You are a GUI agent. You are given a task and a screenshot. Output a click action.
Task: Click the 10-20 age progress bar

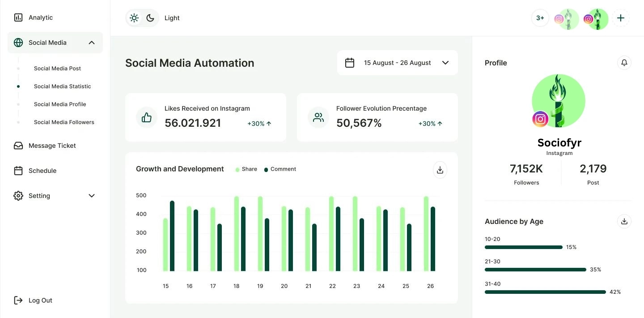tap(524, 247)
